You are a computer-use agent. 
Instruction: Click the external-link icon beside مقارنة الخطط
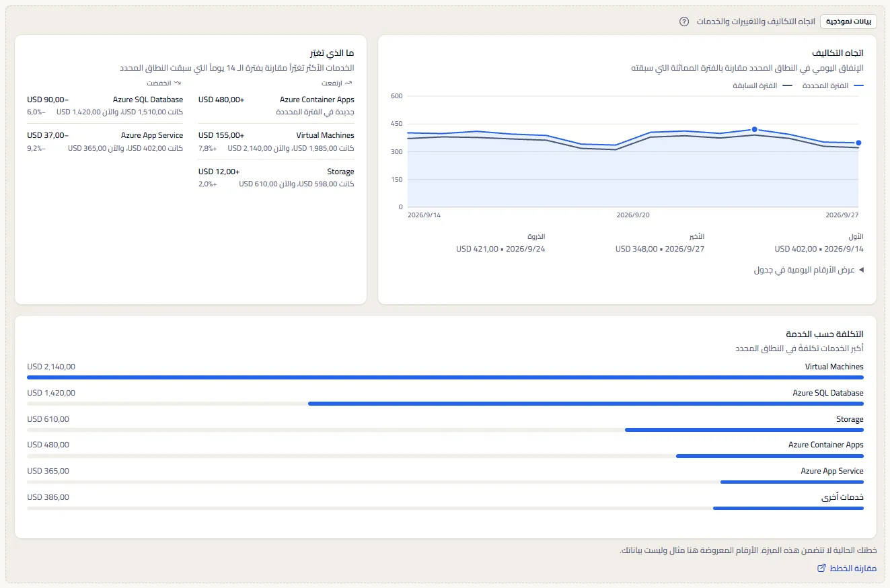(x=821, y=568)
